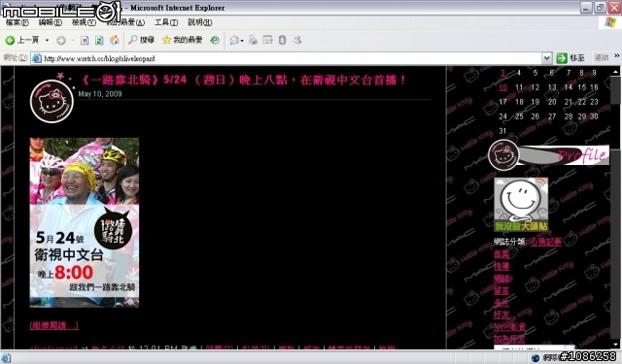622x364 pixels.
Task: Click the 連結 links bar label
Action: (x=602, y=58)
